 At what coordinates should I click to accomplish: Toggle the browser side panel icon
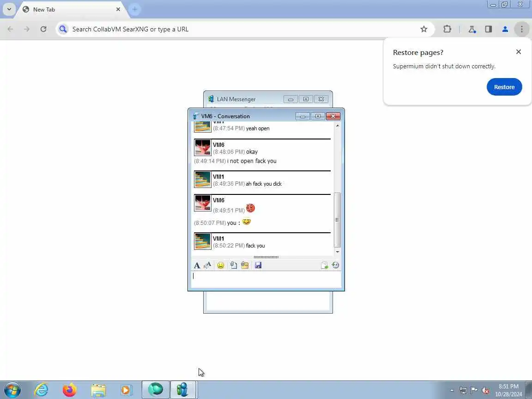pos(489,29)
